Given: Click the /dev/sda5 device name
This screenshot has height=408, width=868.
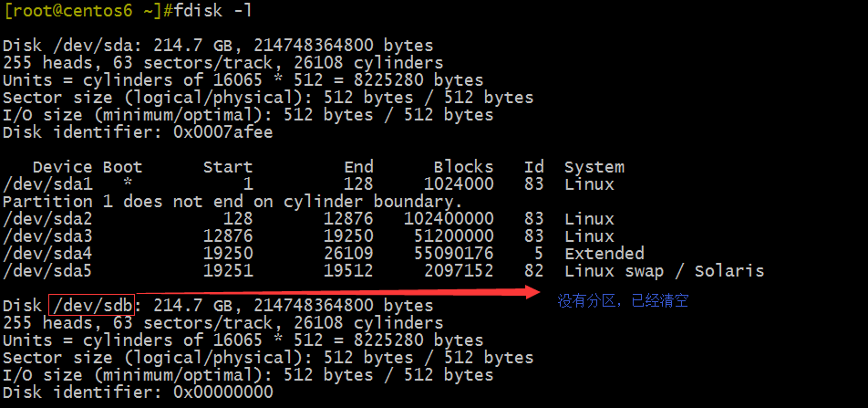Looking at the screenshot, I should [47, 271].
